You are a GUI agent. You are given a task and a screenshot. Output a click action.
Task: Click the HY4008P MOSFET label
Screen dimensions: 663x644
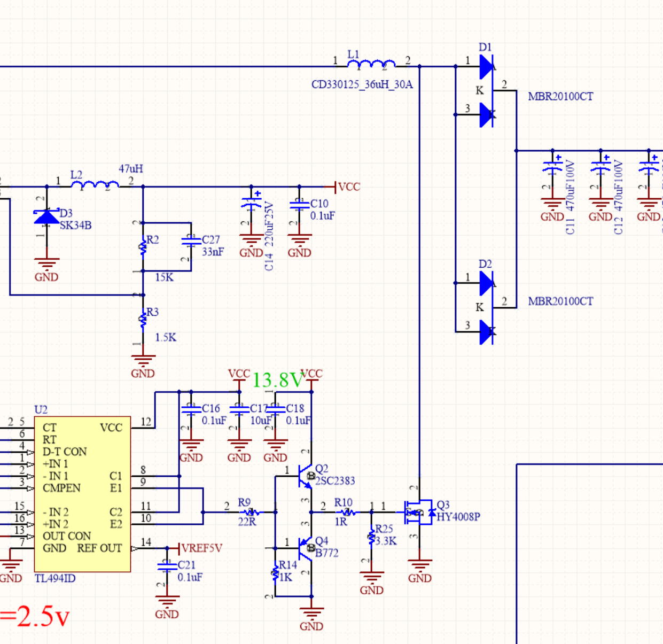click(458, 517)
